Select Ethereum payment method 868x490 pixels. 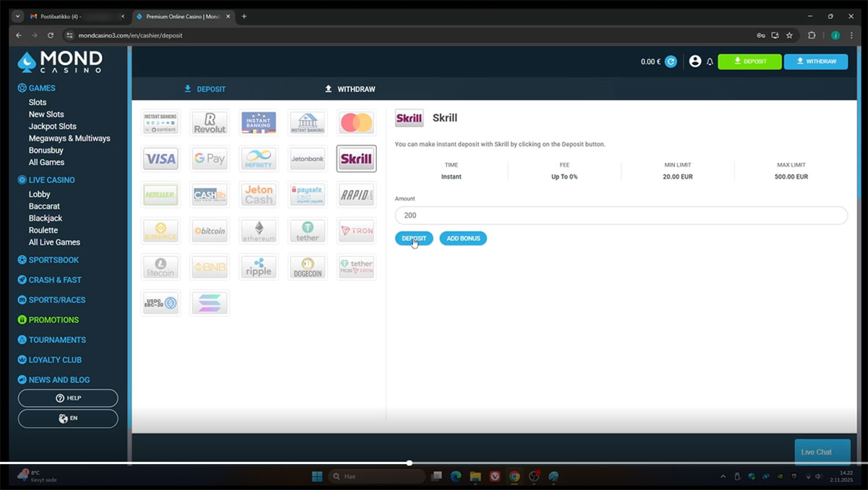[x=258, y=231]
